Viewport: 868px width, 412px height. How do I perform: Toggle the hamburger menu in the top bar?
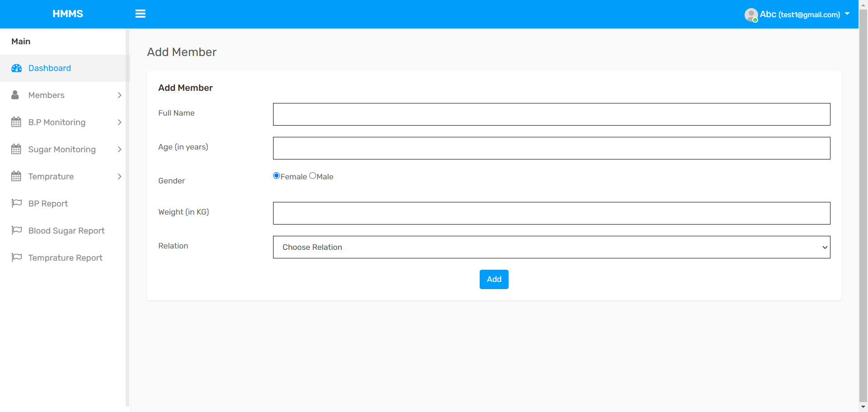pyautogui.click(x=140, y=14)
